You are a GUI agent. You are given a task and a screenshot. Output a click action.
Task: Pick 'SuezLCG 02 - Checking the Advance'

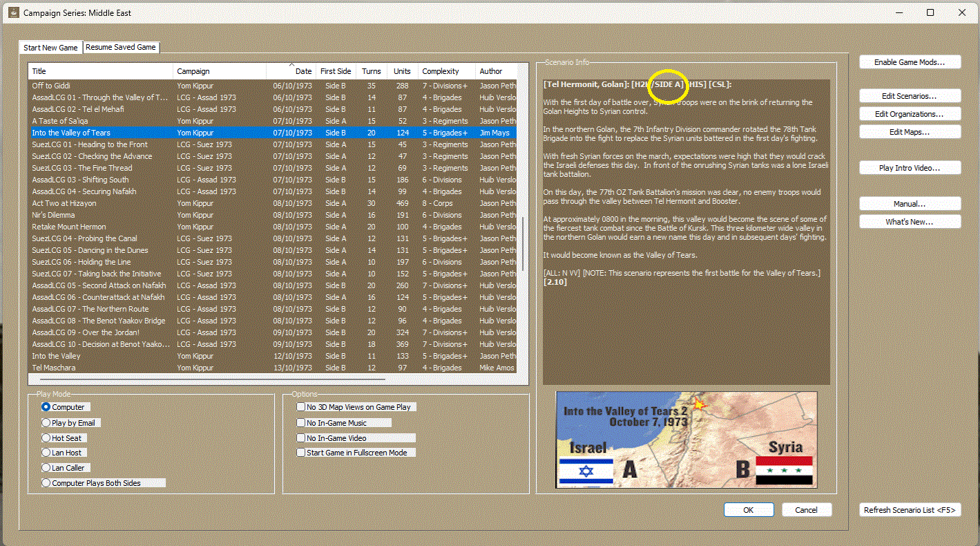[x=273, y=156]
